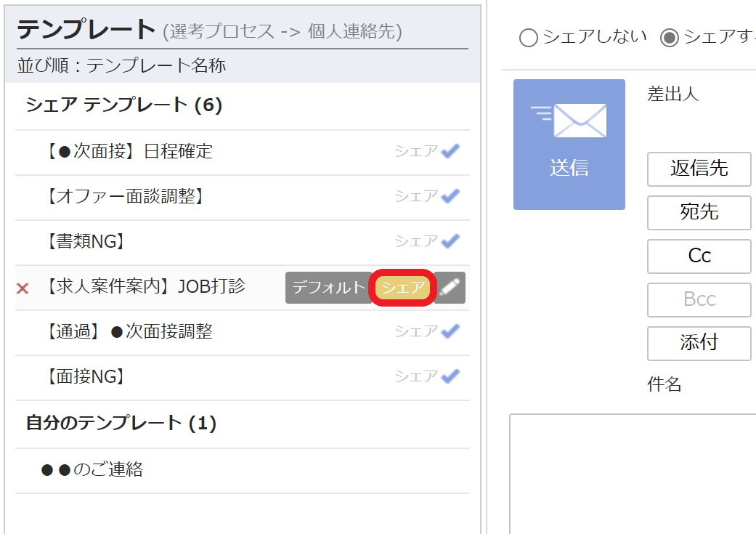Click the red × to delete 【求人案件案内】JOB打診
Viewport: 756px width, 534px height.
pos(22,288)
